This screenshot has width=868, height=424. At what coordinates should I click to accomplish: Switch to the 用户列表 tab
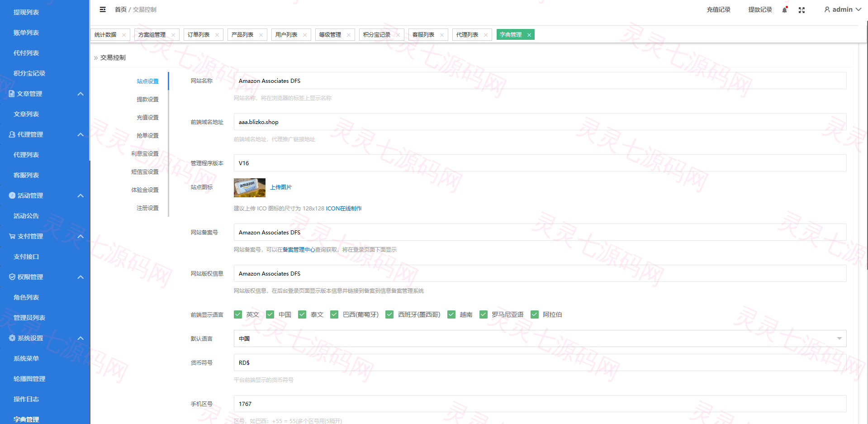click(286, 35)
